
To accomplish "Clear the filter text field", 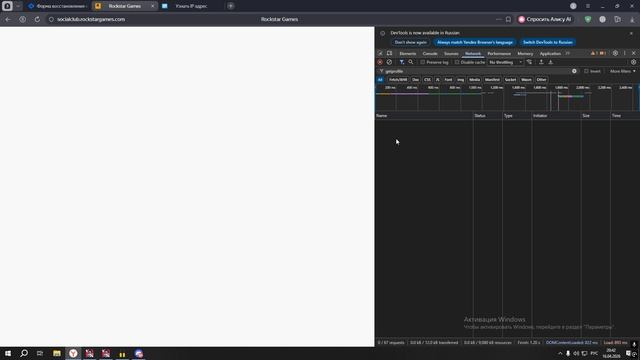I will [574, 71].
